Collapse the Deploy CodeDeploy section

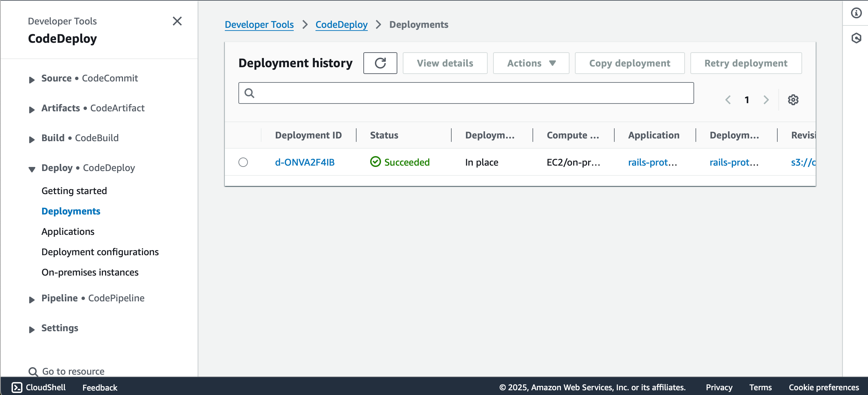coord(32,169)
